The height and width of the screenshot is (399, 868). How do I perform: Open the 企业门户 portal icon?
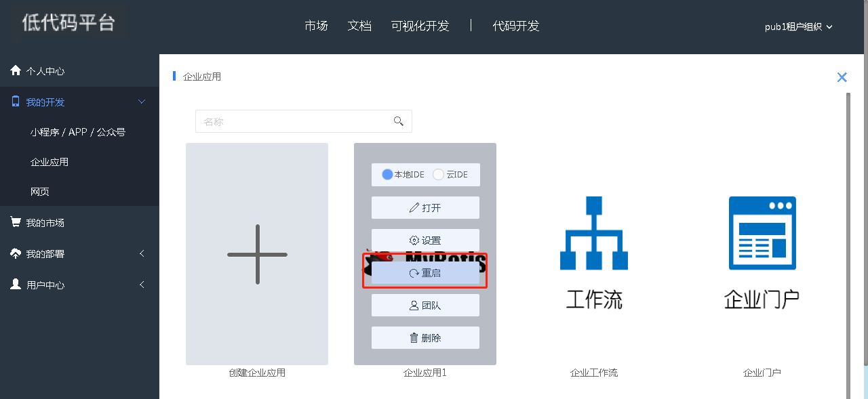[x=762, y=234]
